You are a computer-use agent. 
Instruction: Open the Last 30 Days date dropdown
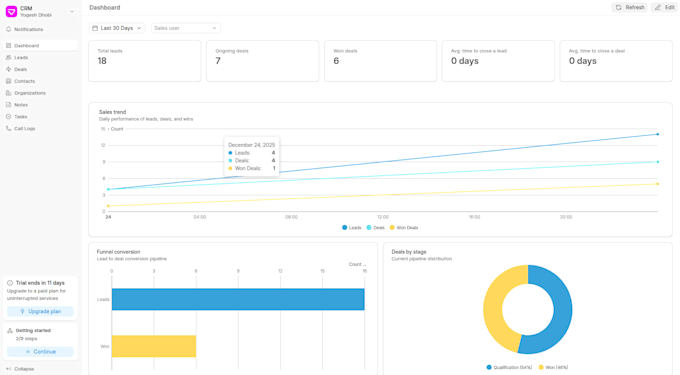pyautogui.click(x=117, y=28)
